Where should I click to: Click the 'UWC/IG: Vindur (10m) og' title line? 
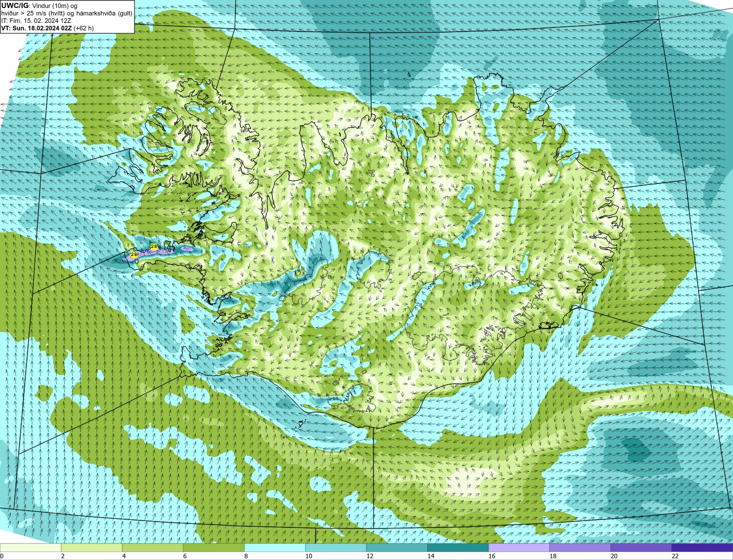coord(39,6)
